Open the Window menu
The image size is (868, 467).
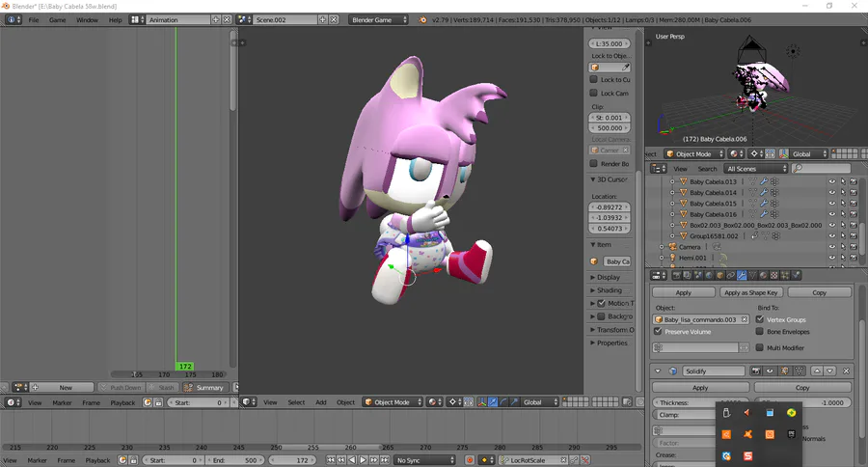pos(87,20)
